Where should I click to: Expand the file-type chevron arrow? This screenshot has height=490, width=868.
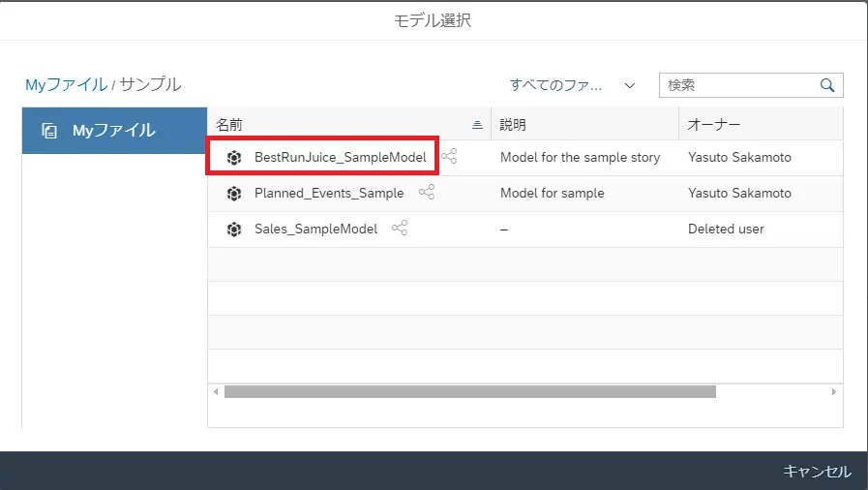(629, 86)
